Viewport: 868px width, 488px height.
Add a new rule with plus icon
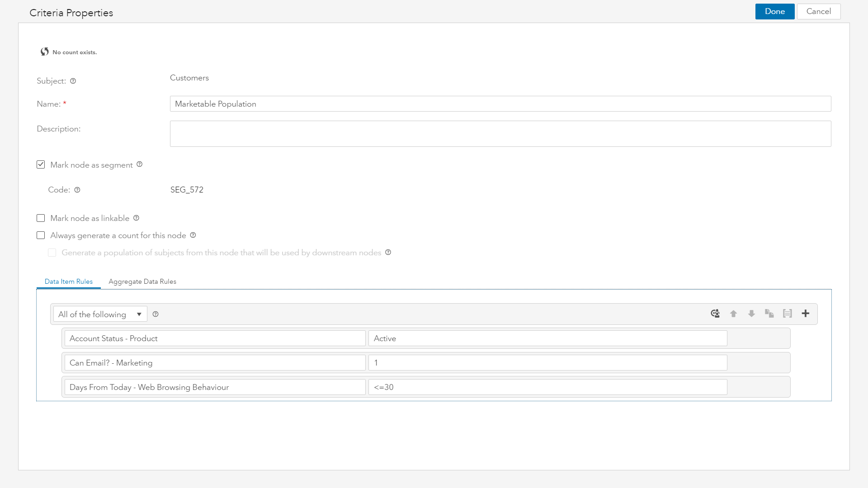tap(806, 314)
